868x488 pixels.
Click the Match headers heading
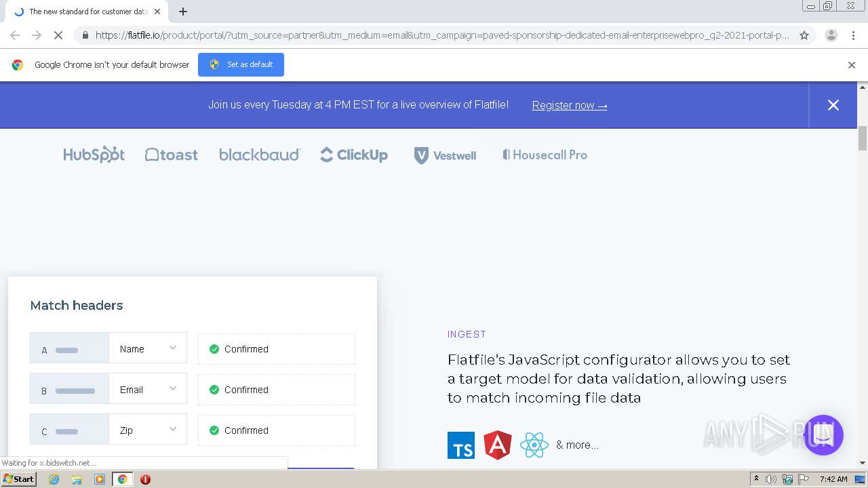point(77,306)
